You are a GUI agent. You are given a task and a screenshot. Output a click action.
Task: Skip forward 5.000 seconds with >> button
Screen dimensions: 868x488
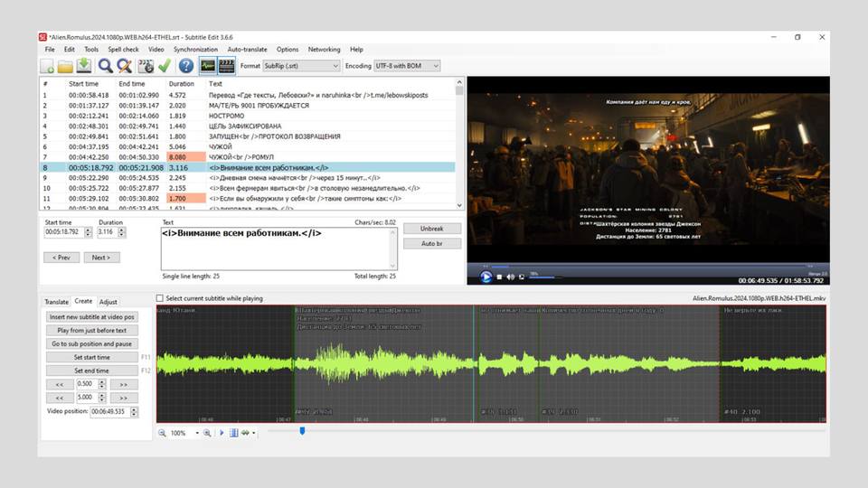tap(124, 398)
